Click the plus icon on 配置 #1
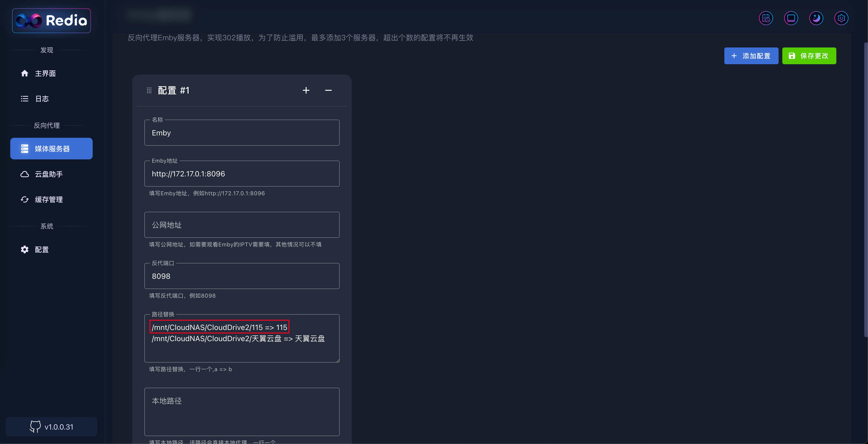The image size is (868, 444). pos(306,90)
